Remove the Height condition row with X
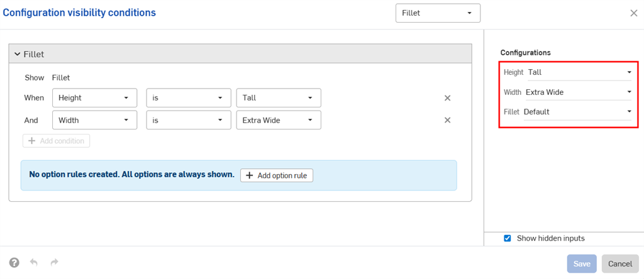Viewport: 644px width, 279px height. [x=448, y=98]
